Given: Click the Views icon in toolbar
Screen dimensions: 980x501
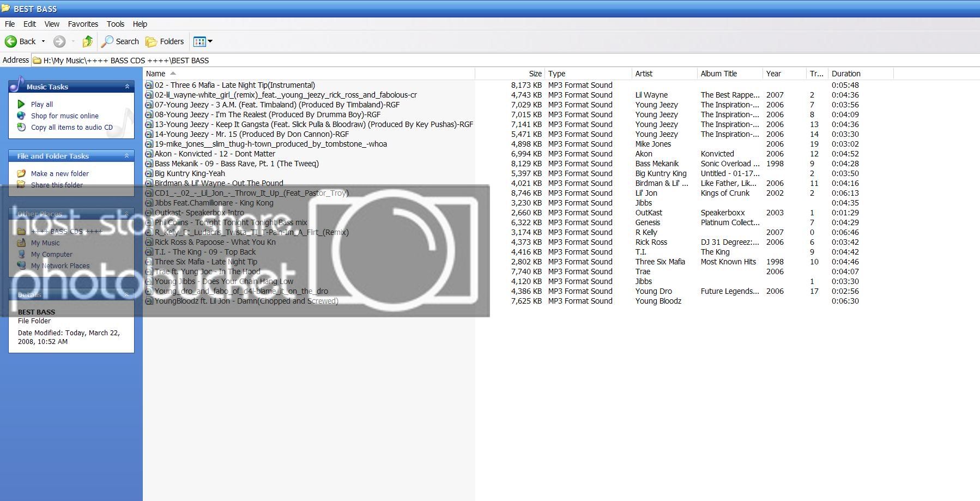Looking at the screenshot, I should [199, 41].
